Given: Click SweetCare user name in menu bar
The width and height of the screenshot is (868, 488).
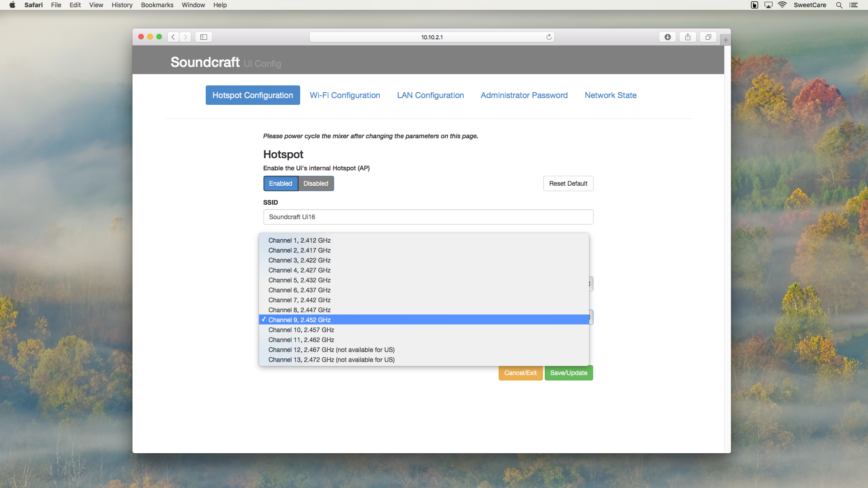Looking at the screenshot, I should (x=810, y=5).
